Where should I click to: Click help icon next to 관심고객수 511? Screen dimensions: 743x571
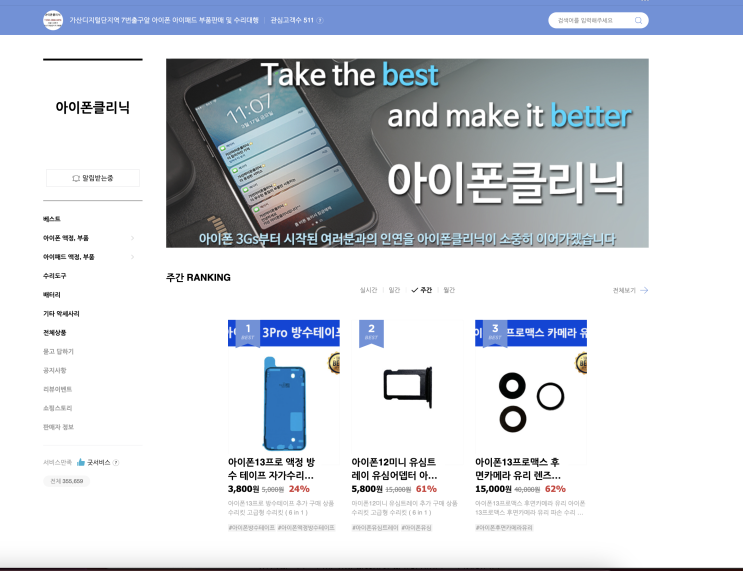pyautogui.click(x=320, y=20)
